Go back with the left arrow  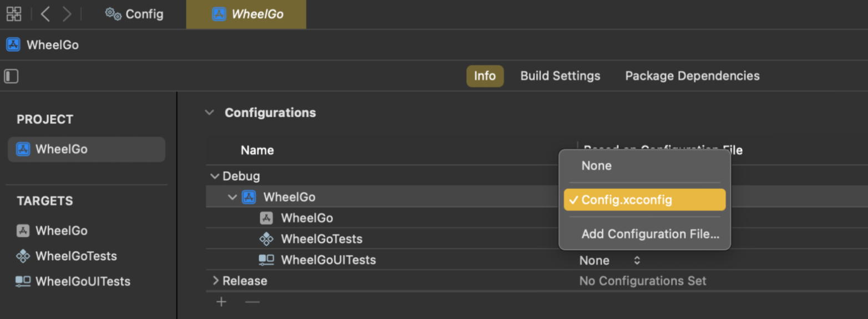coord(46,14)
